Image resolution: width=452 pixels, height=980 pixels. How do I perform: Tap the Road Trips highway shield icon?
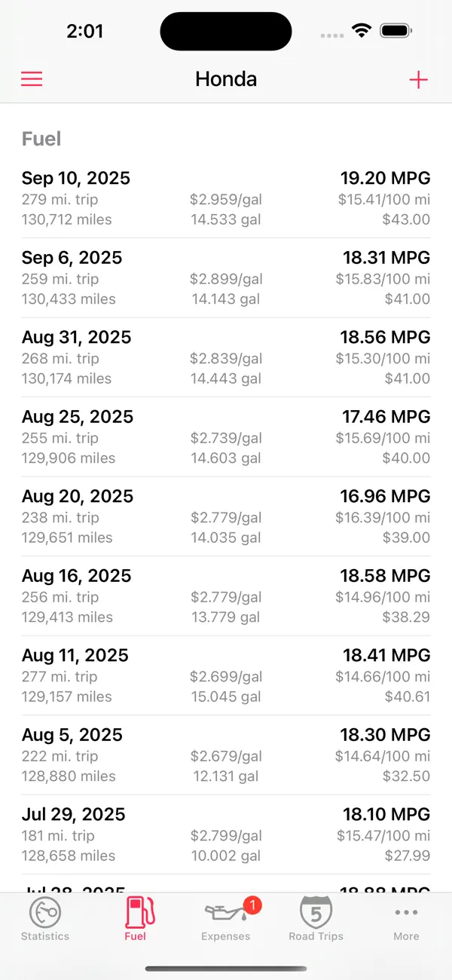pyautogui.click(x=316, y=911)
